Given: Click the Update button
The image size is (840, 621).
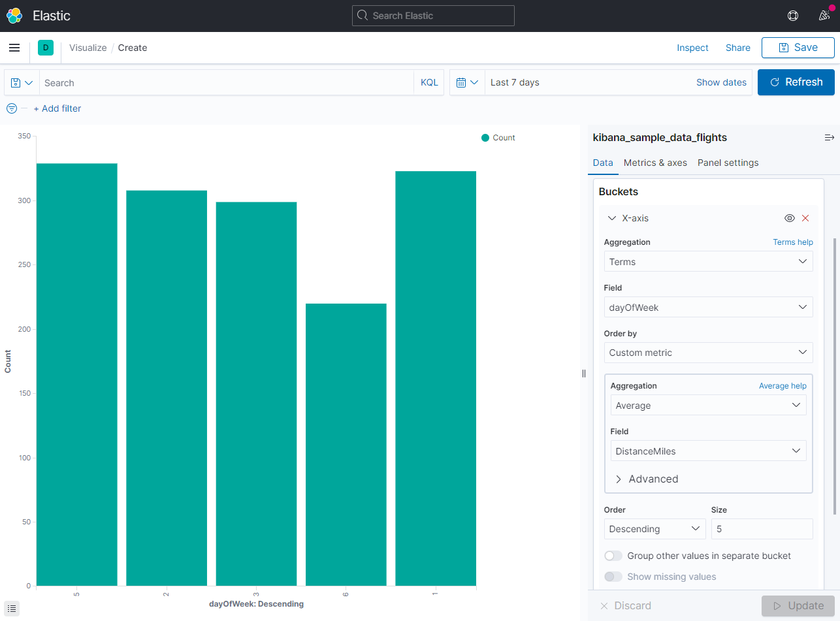Looking at the screenshot, I should tap(798, 606).
